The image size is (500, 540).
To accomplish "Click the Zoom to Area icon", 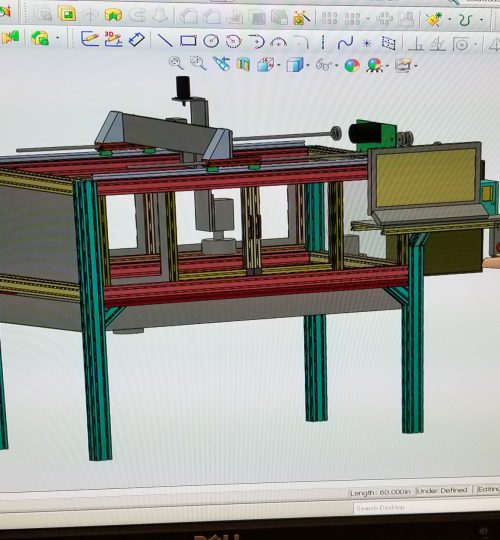I will (x=198, y=63).
